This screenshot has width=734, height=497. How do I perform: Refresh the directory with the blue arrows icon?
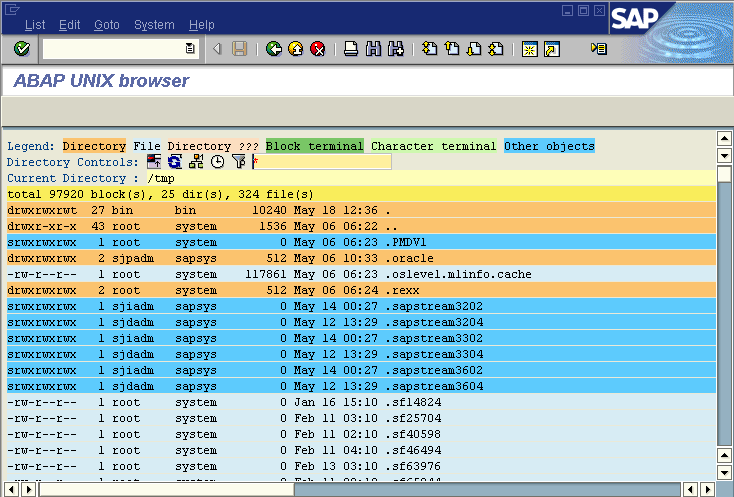coord(175,162)
